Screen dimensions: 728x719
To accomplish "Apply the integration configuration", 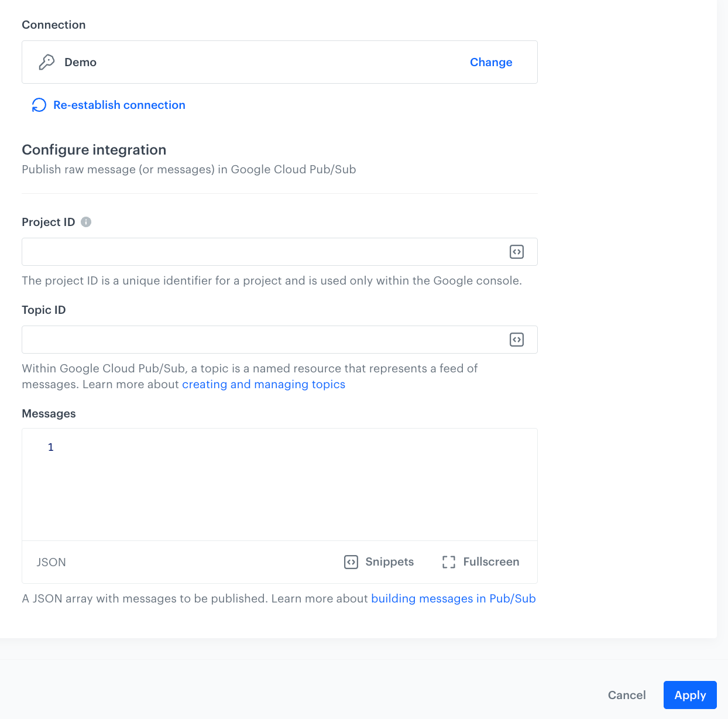I will 689,695.
